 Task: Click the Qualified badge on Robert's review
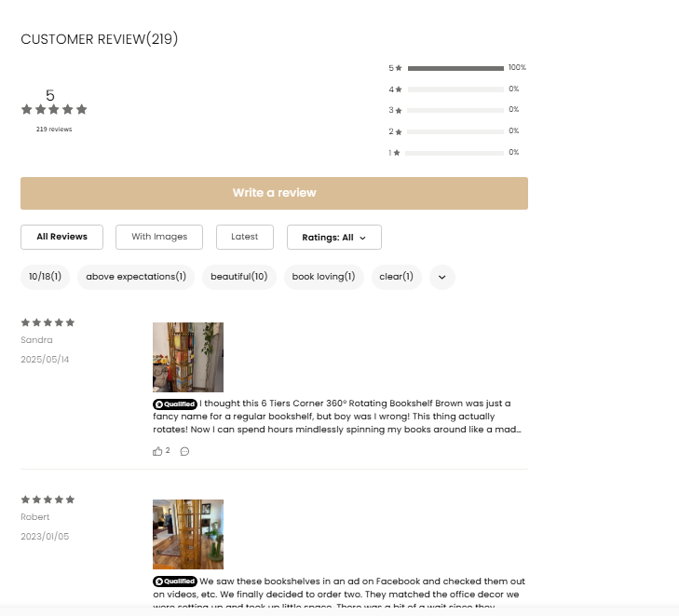point(175,581)
